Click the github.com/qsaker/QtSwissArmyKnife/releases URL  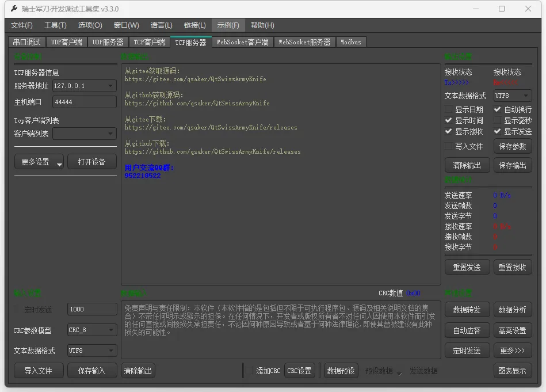(x=212, y=151)
